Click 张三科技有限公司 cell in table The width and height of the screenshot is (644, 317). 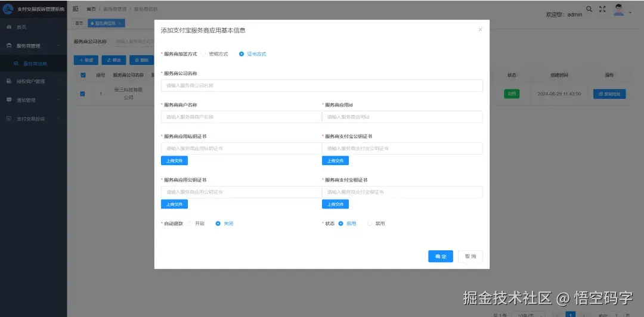pos(129,94)
